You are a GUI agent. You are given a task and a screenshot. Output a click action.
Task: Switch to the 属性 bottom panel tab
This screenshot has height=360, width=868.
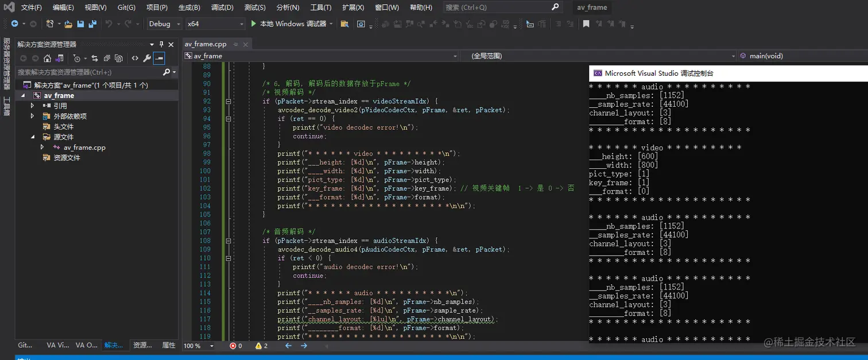tap(169, 345)
